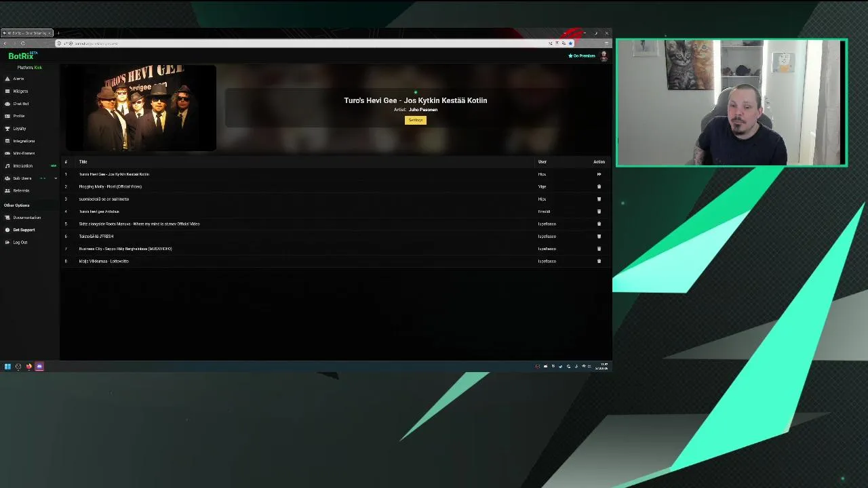868x488 pixels.
Task: Open the Integrations sidebar section
Action: pos(24,141)
